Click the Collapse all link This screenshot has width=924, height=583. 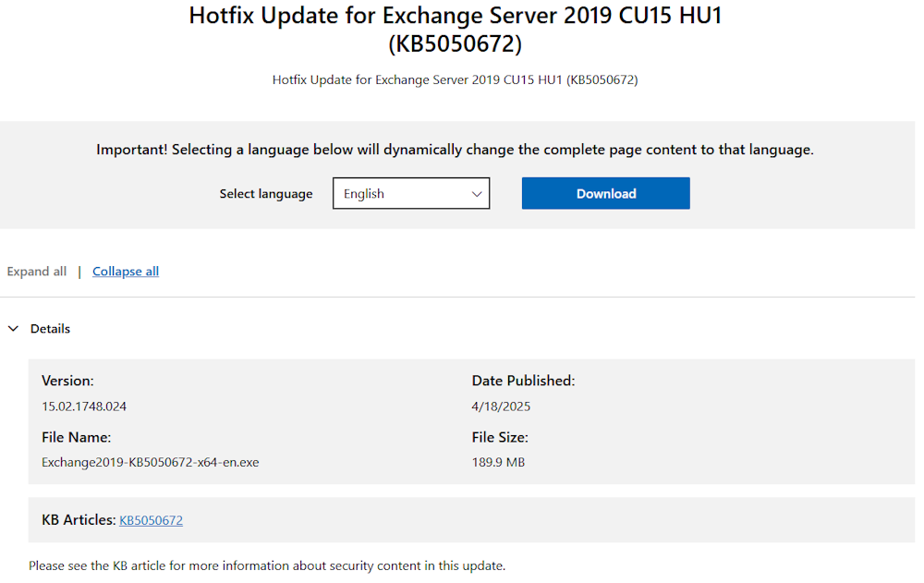click(x=126, y=271)
